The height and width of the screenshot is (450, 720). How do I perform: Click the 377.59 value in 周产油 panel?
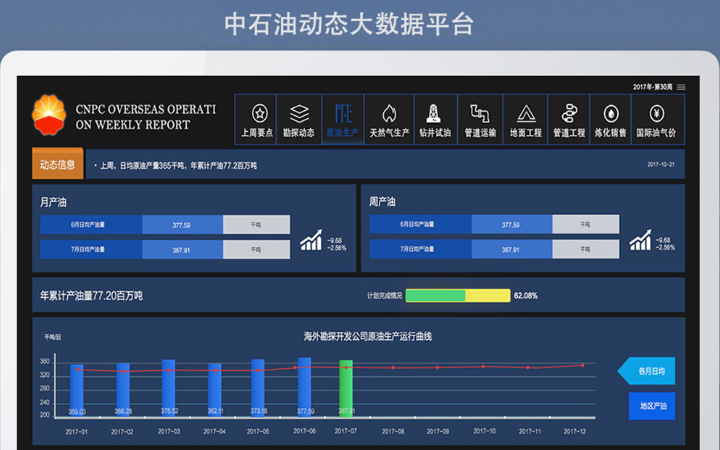click(511, 225)
